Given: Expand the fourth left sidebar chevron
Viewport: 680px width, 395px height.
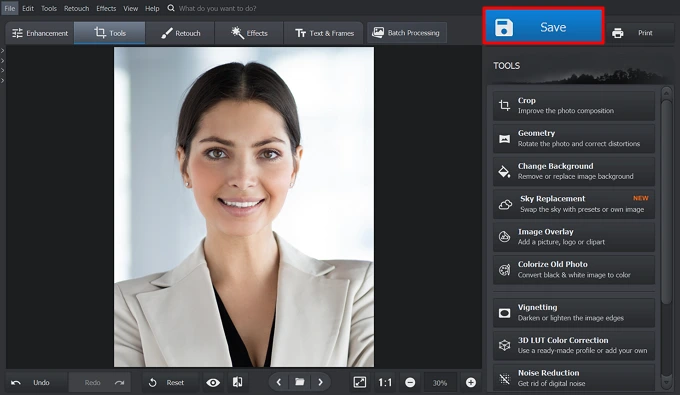Looking at the screenshot, I should pyautogui.click(x=3, y=81).
